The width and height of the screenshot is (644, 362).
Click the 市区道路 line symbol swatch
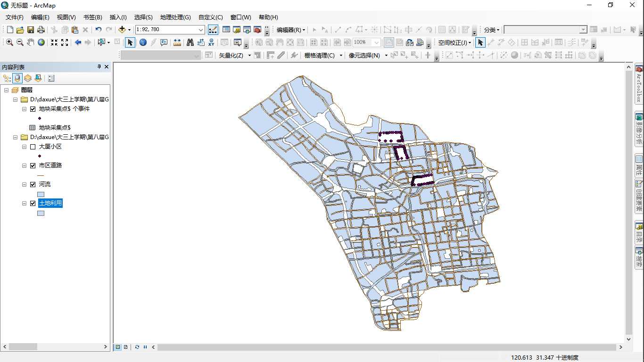tap(41, 175)
